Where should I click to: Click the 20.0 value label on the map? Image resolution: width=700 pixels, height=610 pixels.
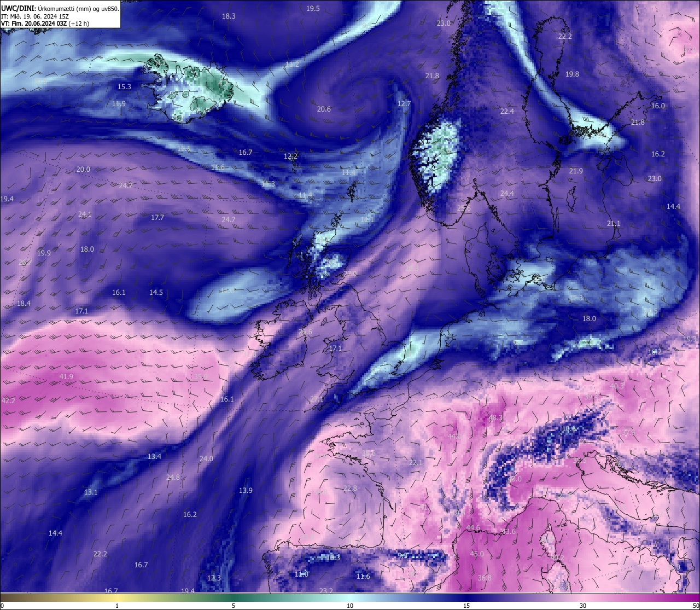click(x=83, y=170)
